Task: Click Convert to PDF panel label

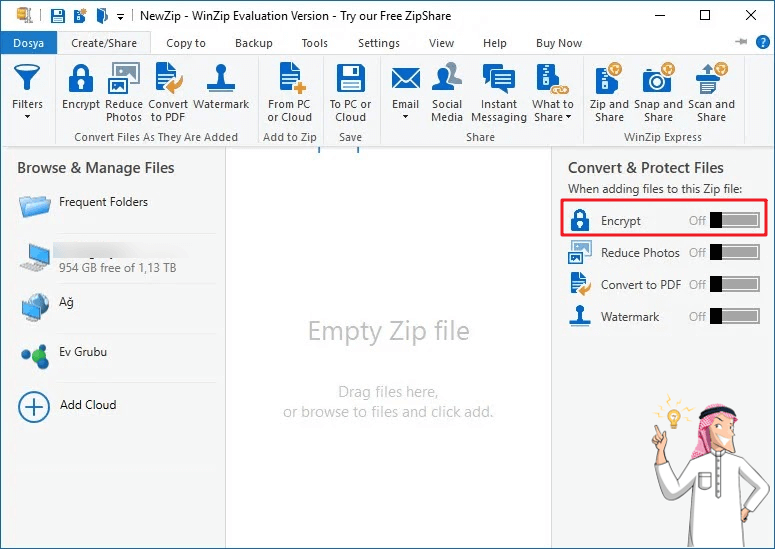Action: (641, 285)
